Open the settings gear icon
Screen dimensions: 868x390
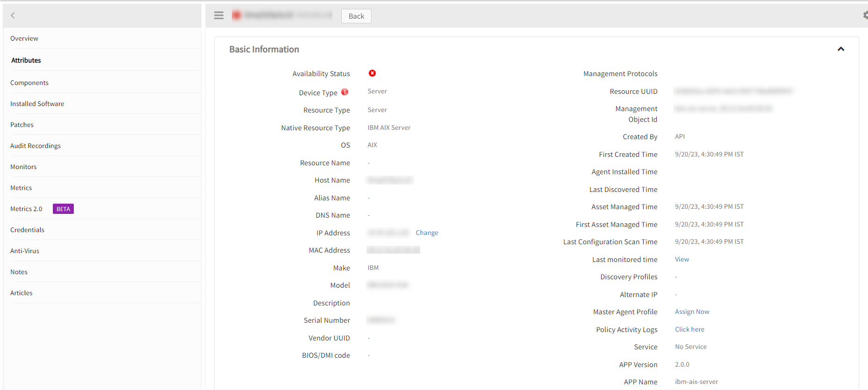coord(865,15)
